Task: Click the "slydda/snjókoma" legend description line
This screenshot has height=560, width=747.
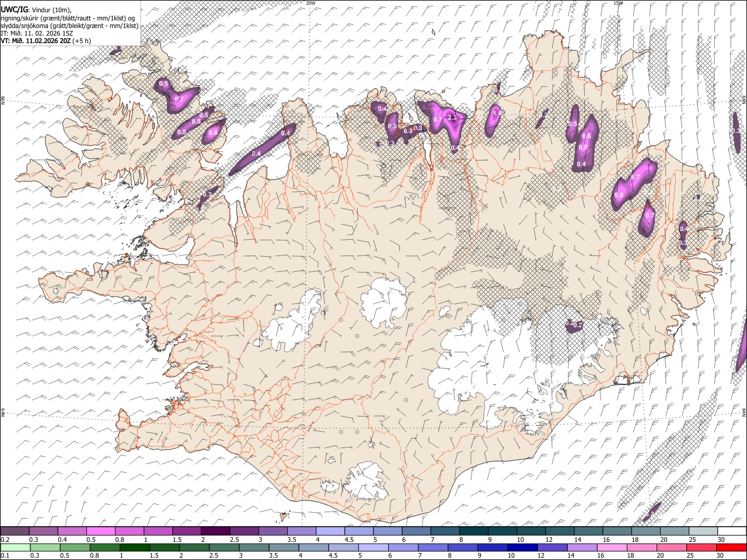Action: [69, 26]
